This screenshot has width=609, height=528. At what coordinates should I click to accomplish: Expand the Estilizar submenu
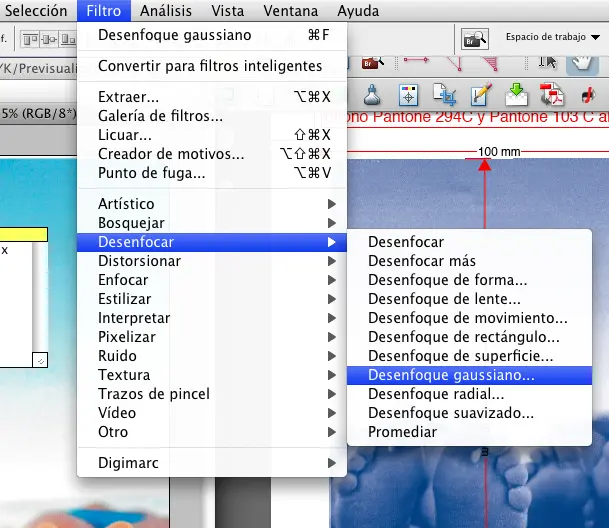click(x=212, y=299)
